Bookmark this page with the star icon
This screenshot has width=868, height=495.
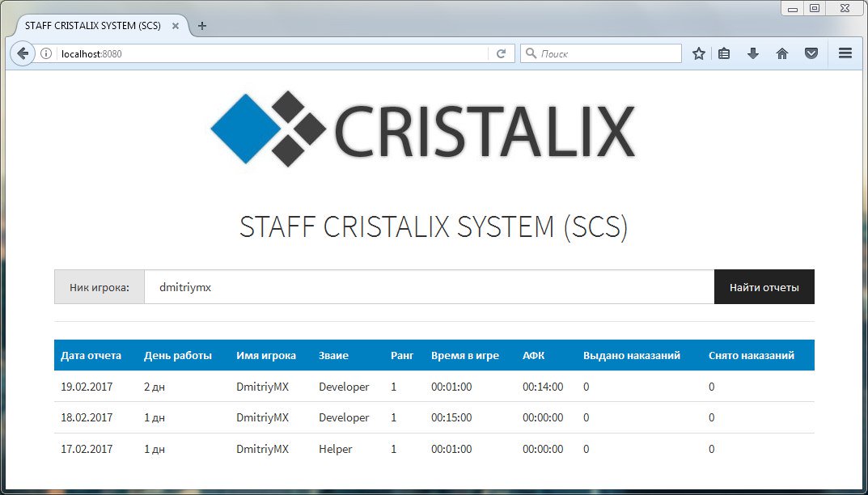[699, 53]
